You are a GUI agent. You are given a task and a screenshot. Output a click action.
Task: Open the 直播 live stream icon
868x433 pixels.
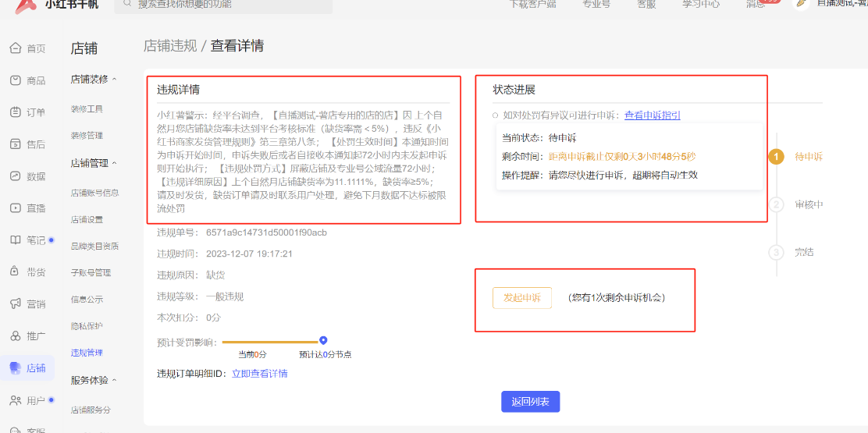(16, 208)
